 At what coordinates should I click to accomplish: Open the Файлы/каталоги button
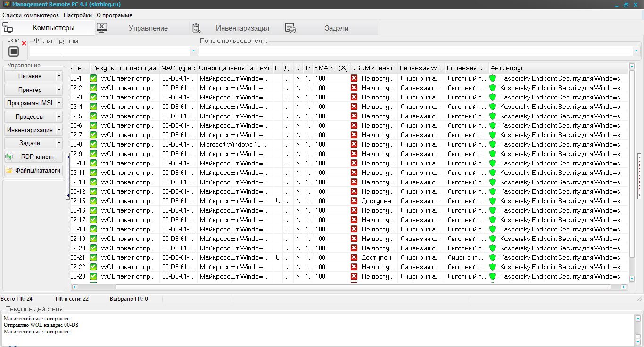pyautogui.click(x=33, y=170)
